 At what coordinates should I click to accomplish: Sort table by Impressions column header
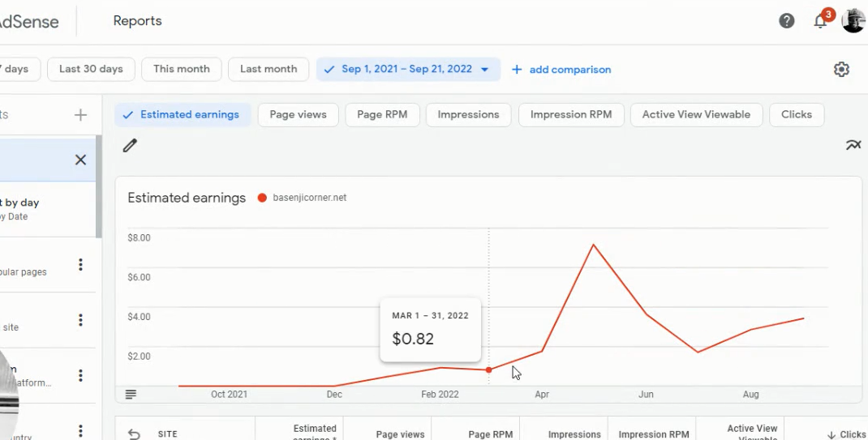tap(574, 434)
